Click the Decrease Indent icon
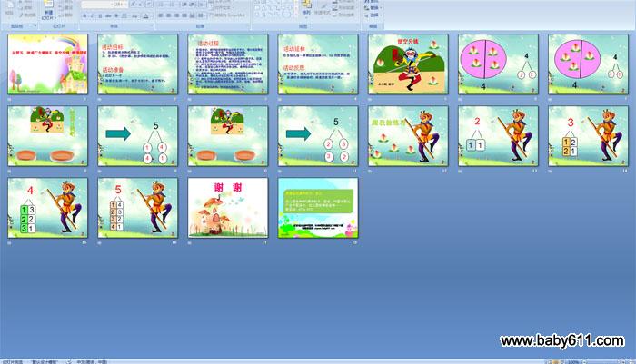 pos(184,5)
